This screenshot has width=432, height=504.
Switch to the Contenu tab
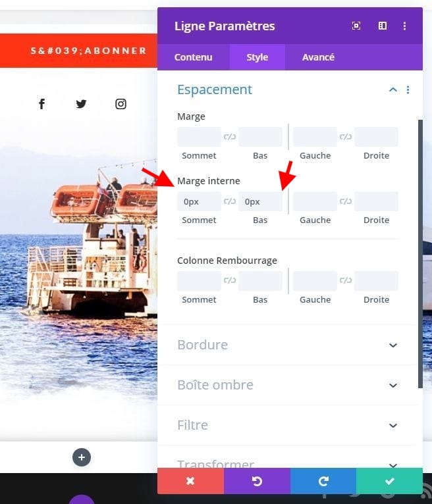(x=194, y=57)
